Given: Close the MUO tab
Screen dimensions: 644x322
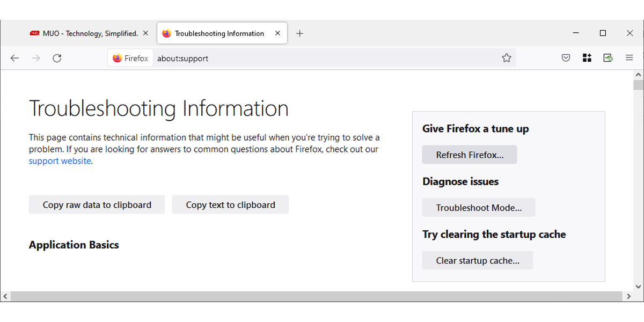Looking at the screenshot, I should 145,33.
